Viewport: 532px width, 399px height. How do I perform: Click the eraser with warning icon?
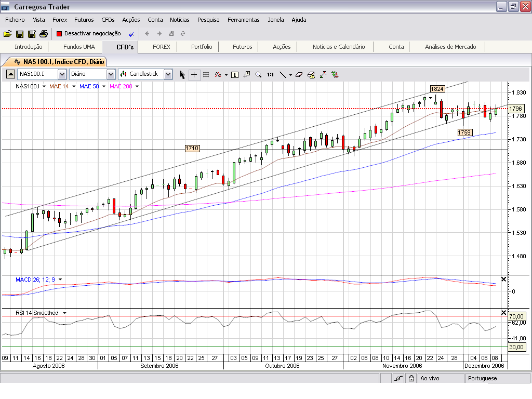[311, 75]
